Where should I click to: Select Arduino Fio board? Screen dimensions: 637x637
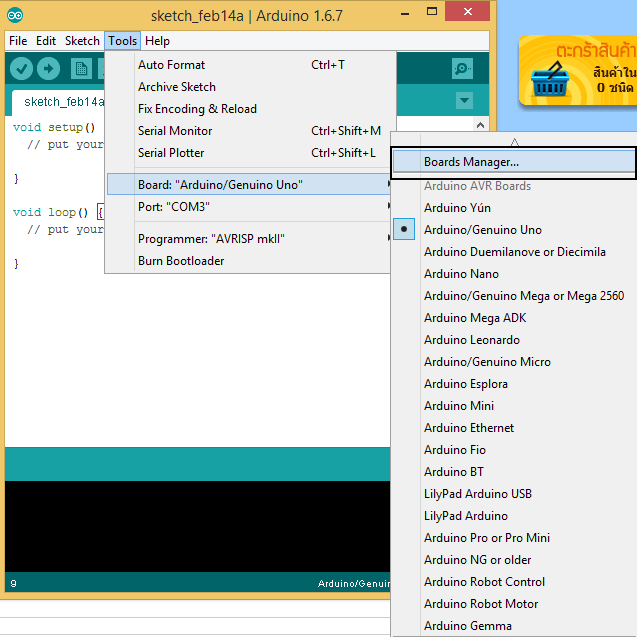[x=514, y=450]
